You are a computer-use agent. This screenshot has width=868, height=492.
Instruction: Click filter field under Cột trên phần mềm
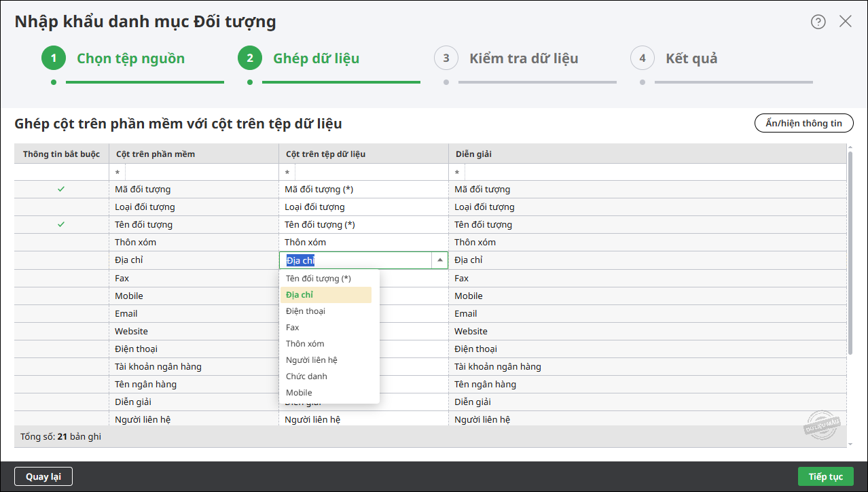tap(201, 173)
